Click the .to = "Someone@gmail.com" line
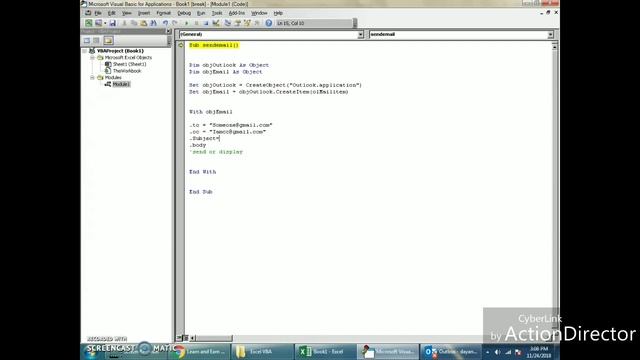 (x=231, y=125)
